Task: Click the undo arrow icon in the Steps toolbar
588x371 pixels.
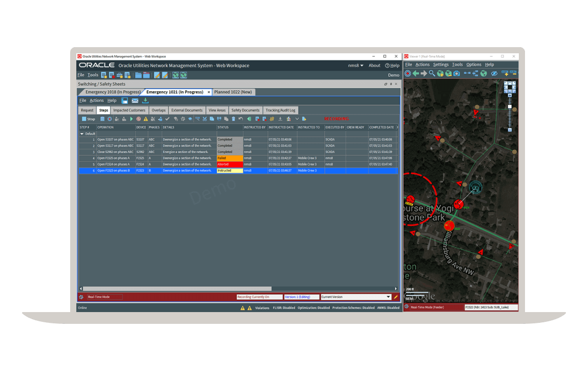Action: pos(241,118)
